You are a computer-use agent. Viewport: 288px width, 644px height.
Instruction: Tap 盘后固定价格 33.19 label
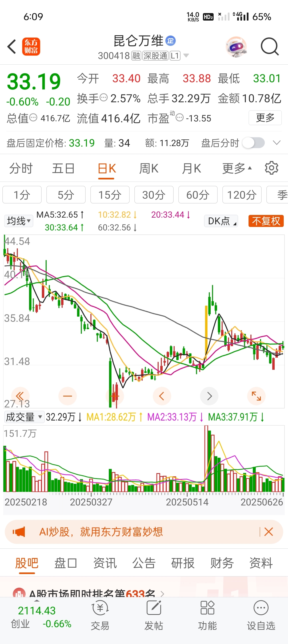(x=50, y=143)
